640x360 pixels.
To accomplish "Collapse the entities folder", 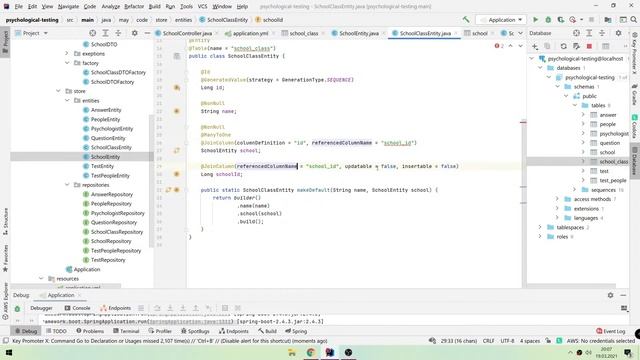I will [67, 100].
